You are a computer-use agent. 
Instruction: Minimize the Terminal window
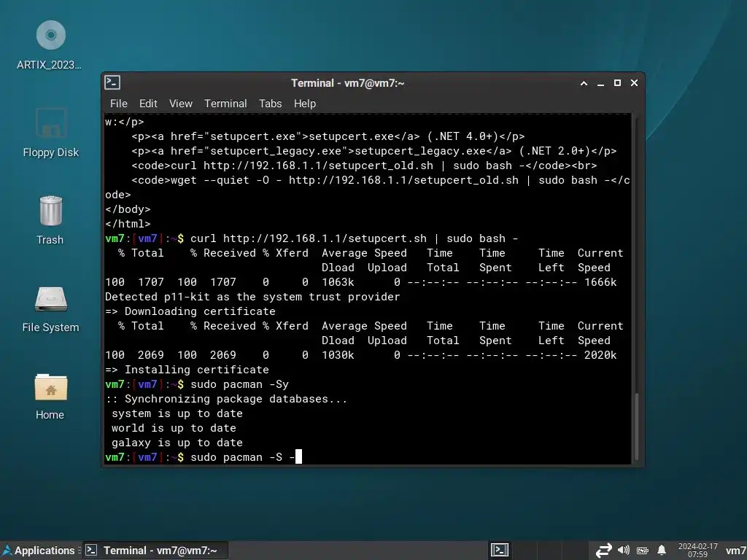[x=601, y=83]
